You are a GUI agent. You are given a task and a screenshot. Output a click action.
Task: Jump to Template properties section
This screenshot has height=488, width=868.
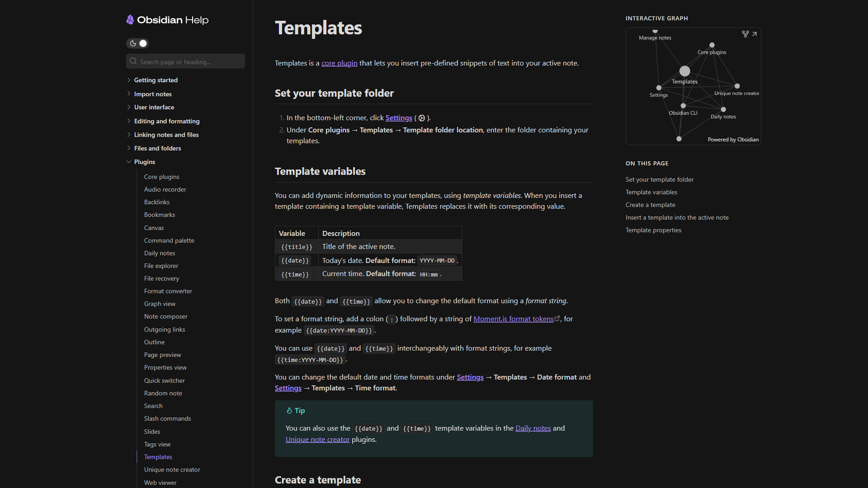pyautogui.click(x=654, y=230)
